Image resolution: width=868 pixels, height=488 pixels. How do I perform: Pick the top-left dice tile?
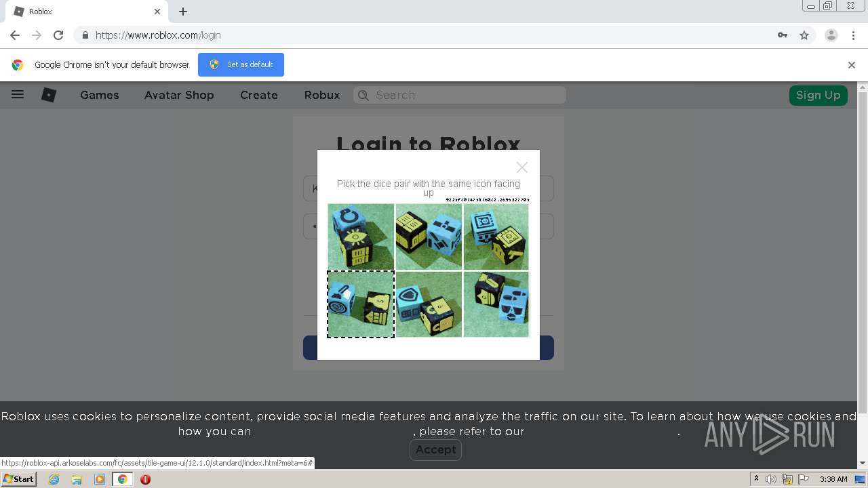click(x=361, y=237)
